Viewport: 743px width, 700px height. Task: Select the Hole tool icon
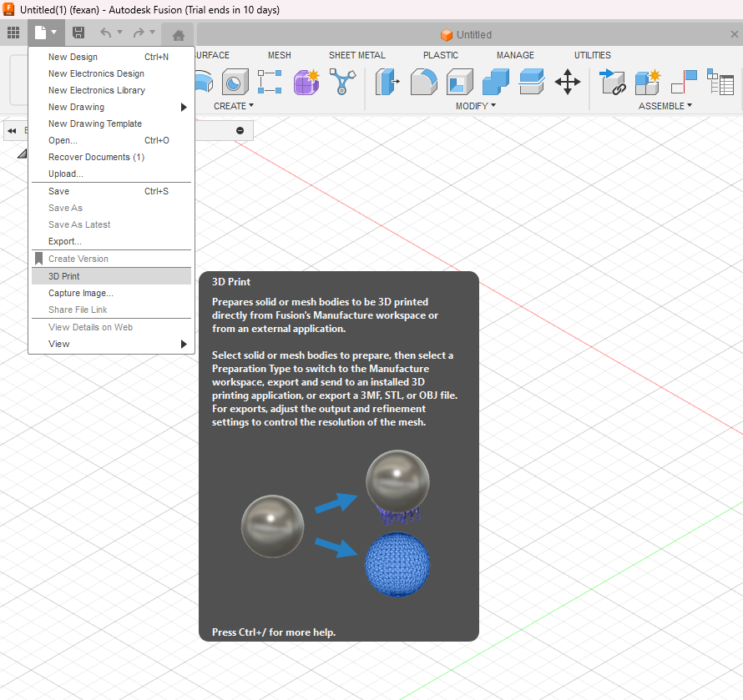tap(235, 82)
